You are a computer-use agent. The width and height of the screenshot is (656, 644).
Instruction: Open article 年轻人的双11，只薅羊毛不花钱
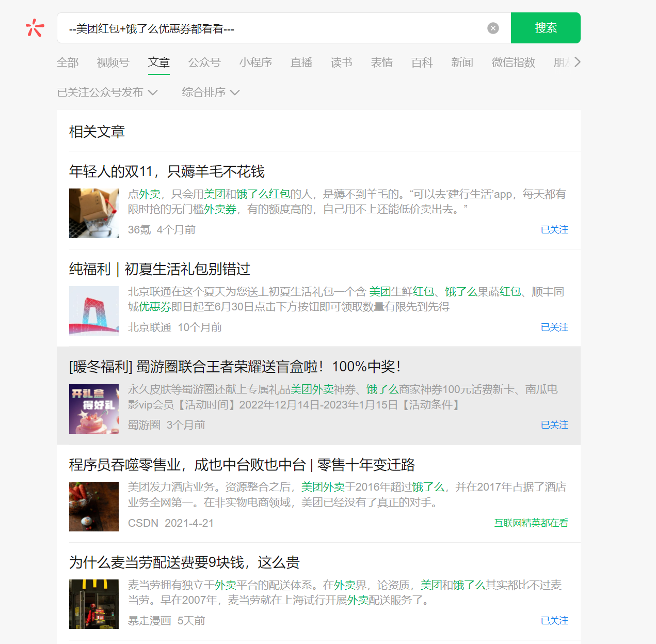point(167,171)
